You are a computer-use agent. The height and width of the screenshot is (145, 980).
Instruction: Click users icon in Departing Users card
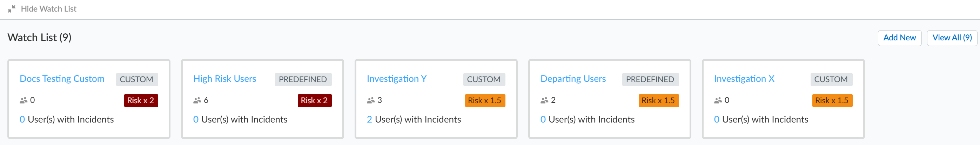[x=544, y=100]
